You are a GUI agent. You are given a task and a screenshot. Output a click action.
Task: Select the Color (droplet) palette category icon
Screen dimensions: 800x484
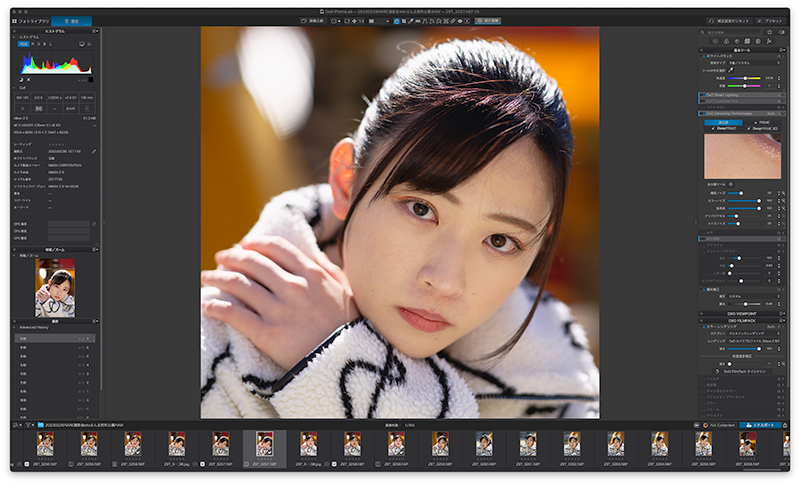coord(726,41)
